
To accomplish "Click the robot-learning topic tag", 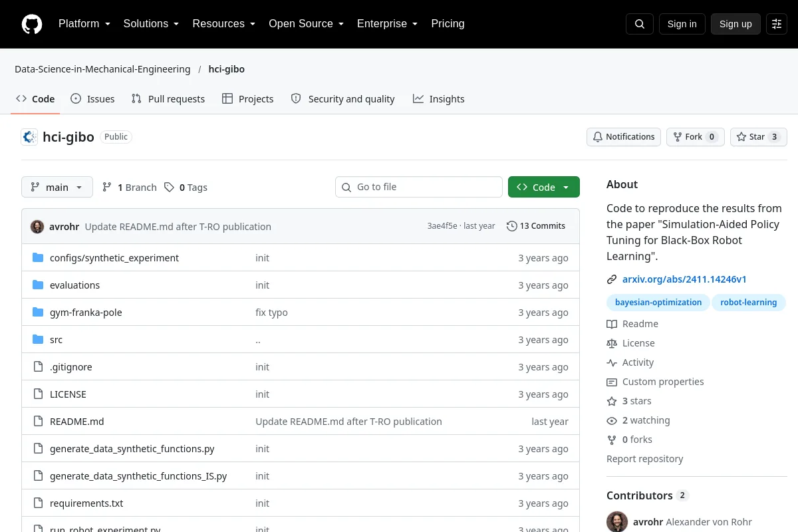I will (749, 303).
